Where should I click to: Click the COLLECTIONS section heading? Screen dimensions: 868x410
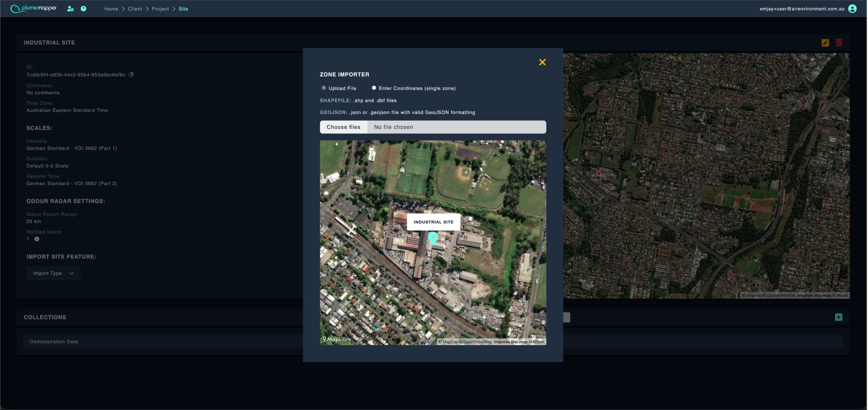[x=45, y=317]
